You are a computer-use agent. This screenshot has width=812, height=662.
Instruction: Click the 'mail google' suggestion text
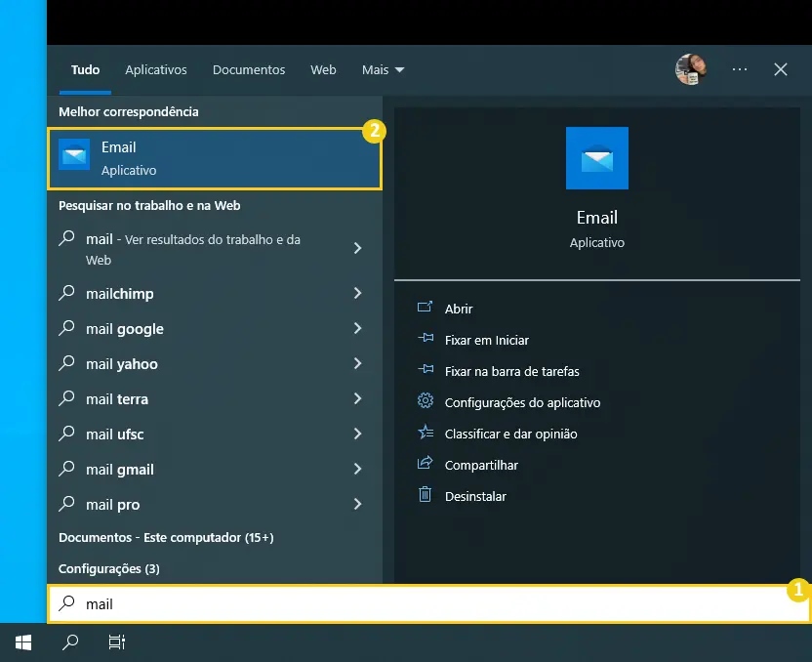(x=125, y=329)
